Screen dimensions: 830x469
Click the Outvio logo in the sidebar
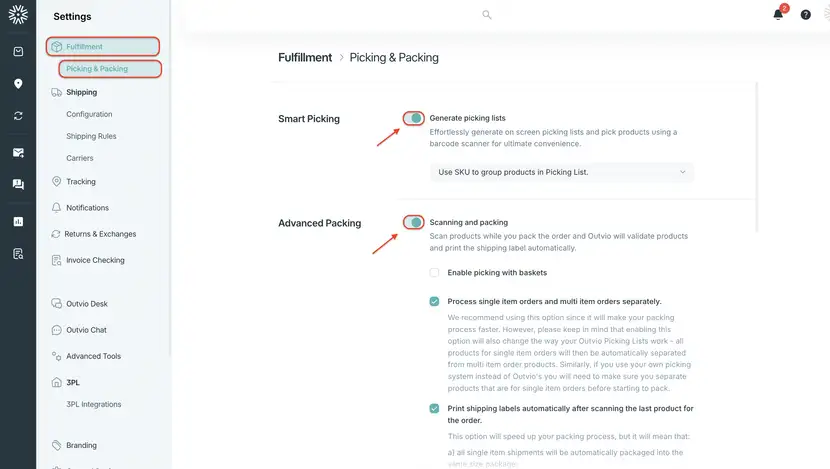pos(18,15)
